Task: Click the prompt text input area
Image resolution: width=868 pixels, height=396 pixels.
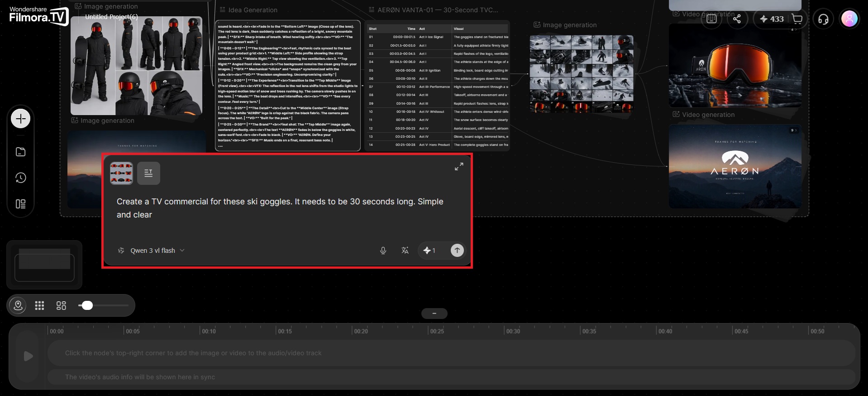Action: click(x=287, y=208)
